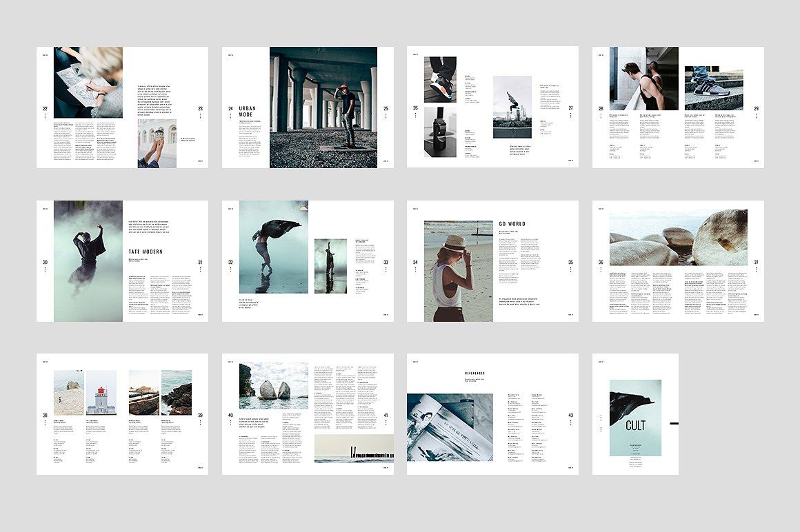
Task: Select page number 43
Action: pyautogui.click(x=570, y=415)
